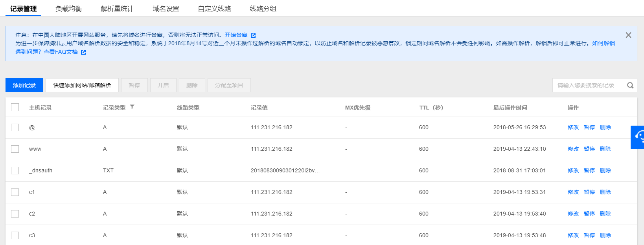Click 暂停 for the c2 record
Image resolution: width=644 pixels, height=245 pixels.
pos(589,214)
